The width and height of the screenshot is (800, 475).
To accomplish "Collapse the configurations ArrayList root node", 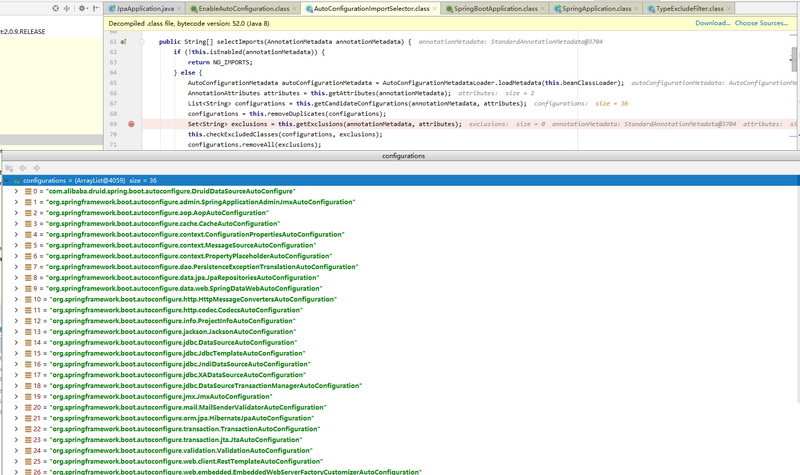I will [7, 181].
